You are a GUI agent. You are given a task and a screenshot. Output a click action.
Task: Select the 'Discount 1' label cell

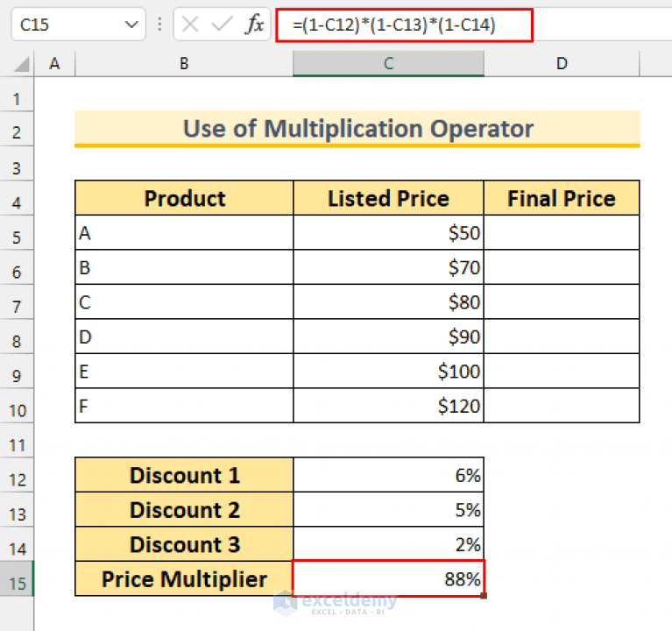(x=184, y=475)
